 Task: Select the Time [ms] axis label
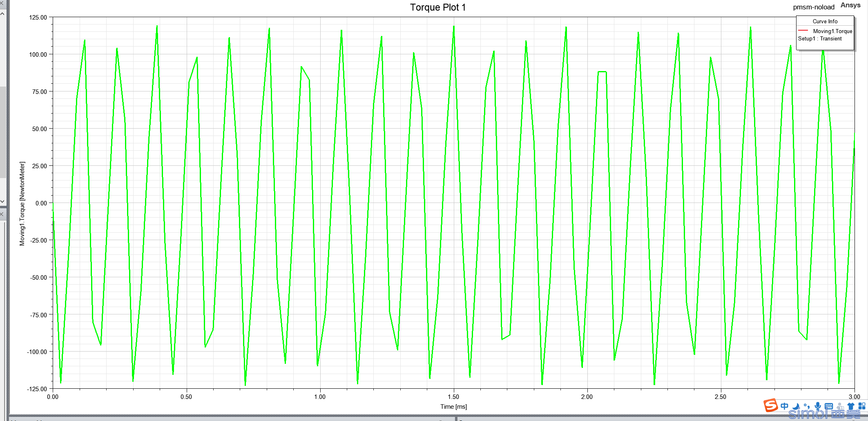pos(453,407)
